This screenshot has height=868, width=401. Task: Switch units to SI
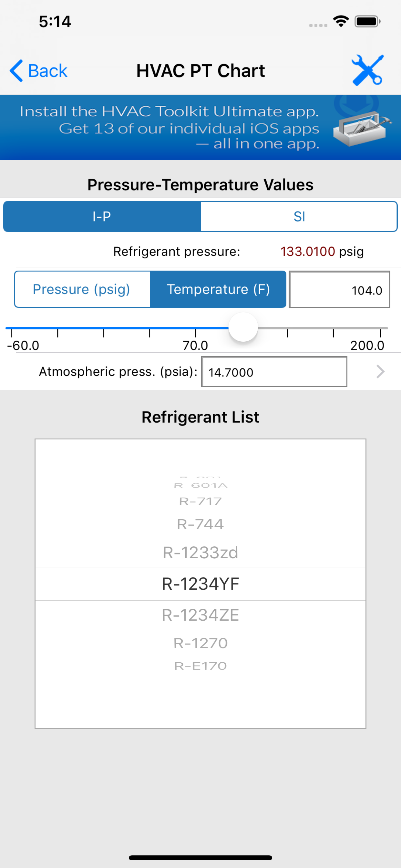tap(299, 216)
